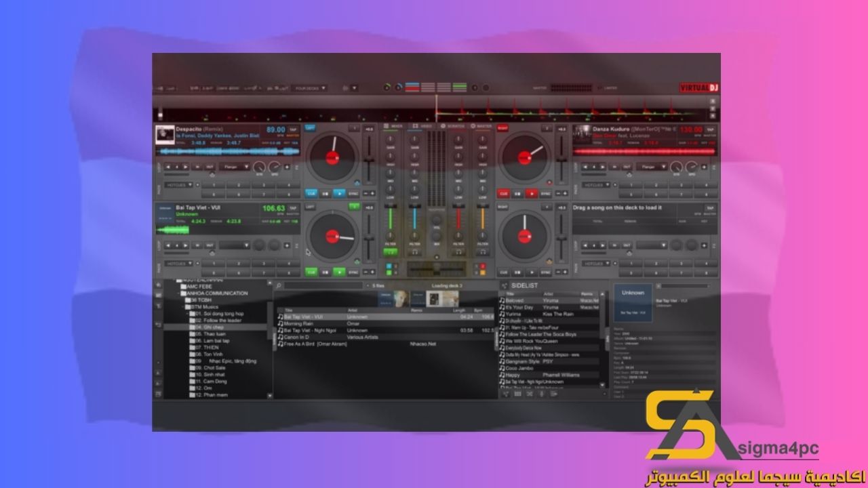Click the SIDELIST panel icon
This screenshot has height=488, width=868.
505,286
